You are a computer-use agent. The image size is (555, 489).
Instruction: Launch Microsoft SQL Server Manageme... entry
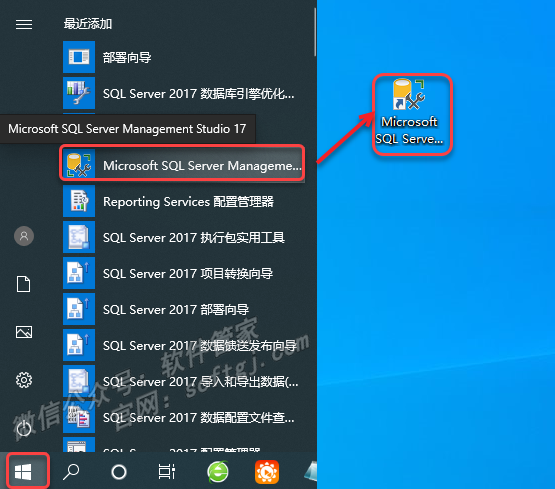pyautogui.click(x=202, y=166)
